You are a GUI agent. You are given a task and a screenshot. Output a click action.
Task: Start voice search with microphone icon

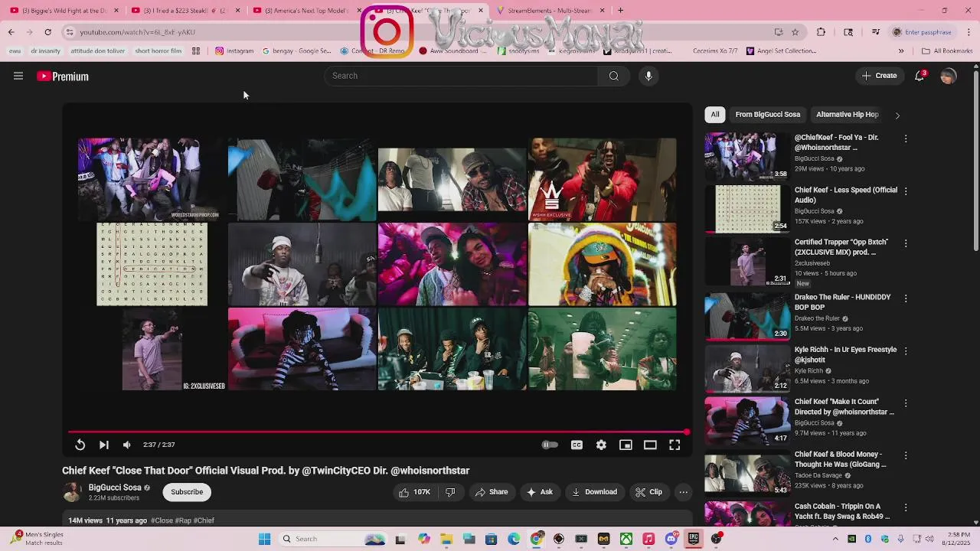[x=648, y=76]
